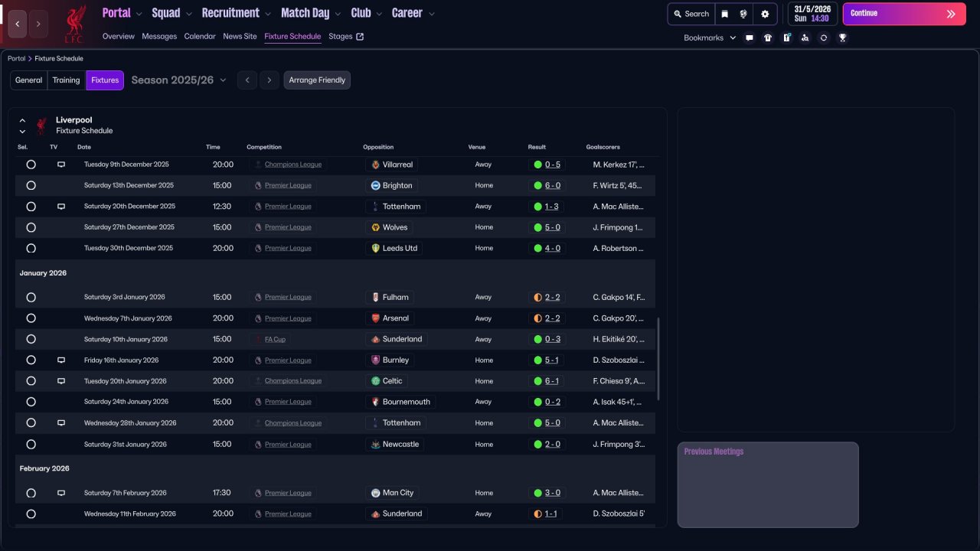Click the shirt icon in bookmarks bar
The image size is (980, 551).
(x=768, y=37)
